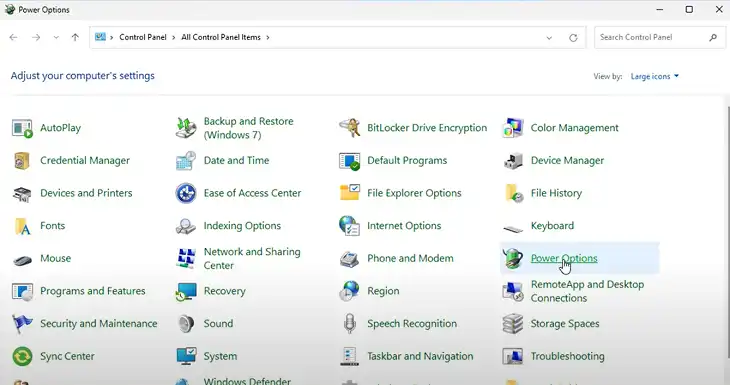Open the Sound link text
The height and width of the screenshot is (385, 730).
coord(218,324)
